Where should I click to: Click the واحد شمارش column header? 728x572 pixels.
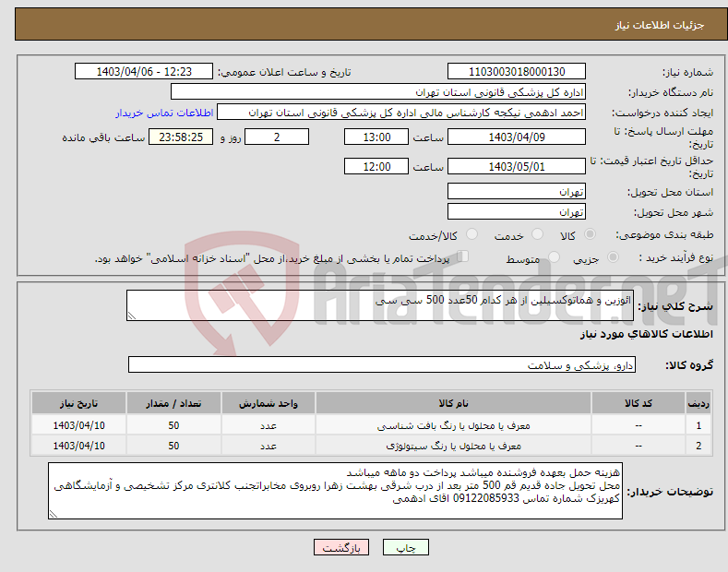pos(269,403)
